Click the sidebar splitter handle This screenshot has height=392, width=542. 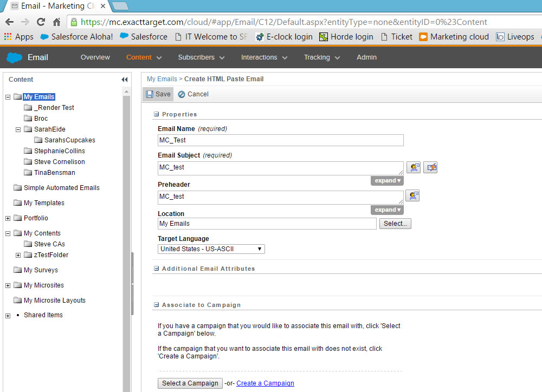pyautogui.click(x=132, y=284)
